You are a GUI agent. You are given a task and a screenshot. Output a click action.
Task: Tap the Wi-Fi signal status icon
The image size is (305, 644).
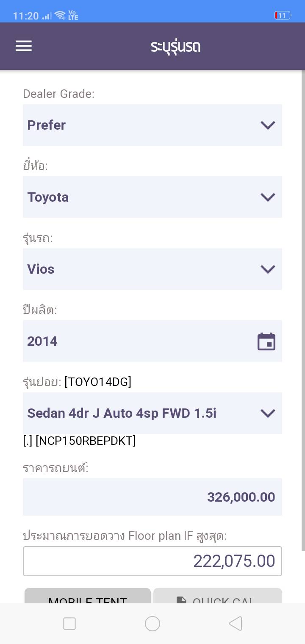click(60, 16)
